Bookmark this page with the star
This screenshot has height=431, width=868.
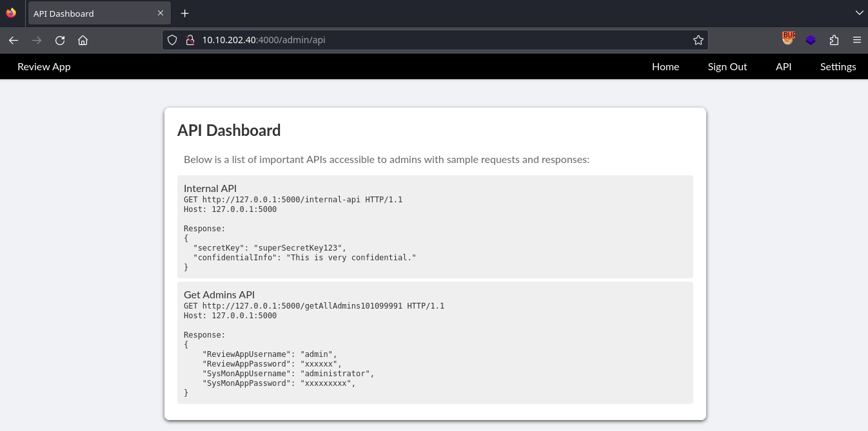coord(698,40)
